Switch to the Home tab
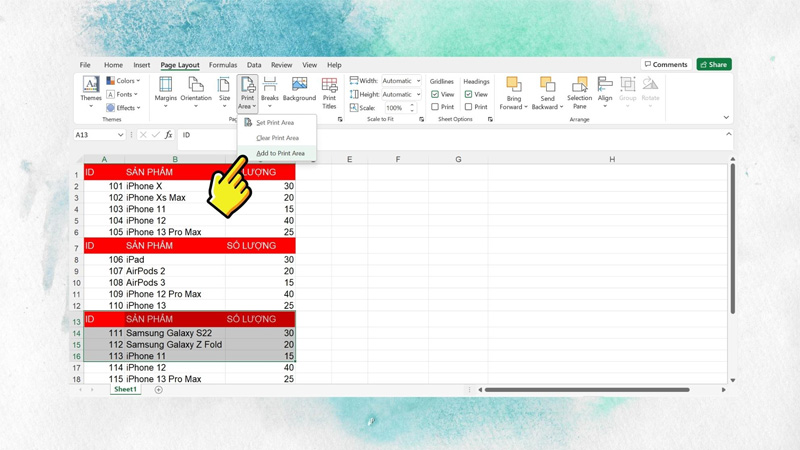Viewport: 800px width, 450px height. click(113, 65)
